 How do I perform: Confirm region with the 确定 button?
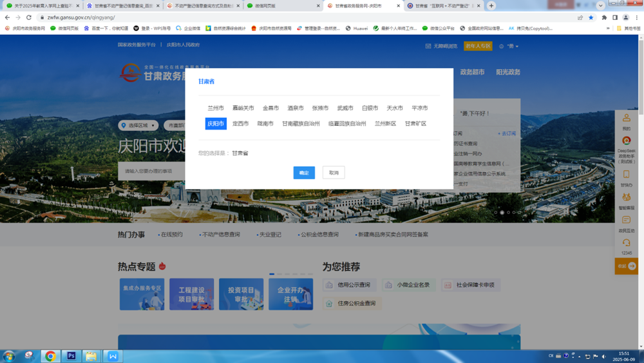coord(304,173)
